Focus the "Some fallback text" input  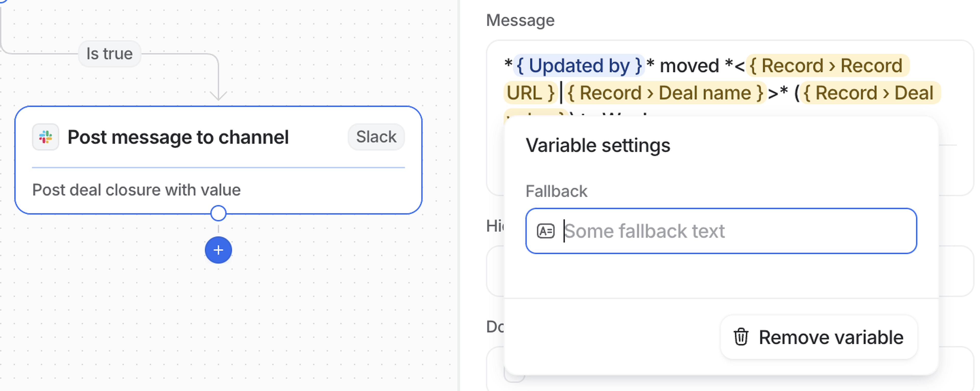coord(723,231)
